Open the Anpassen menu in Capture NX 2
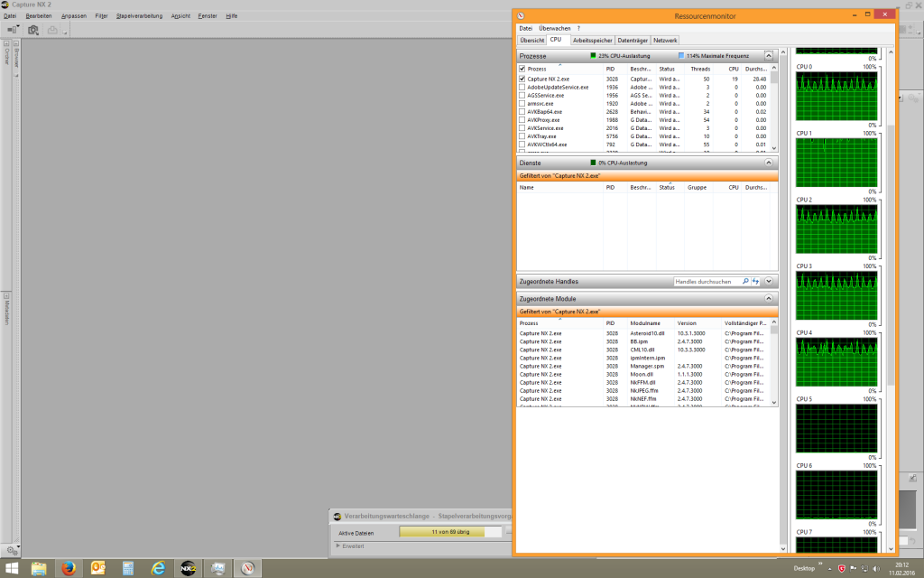The height and width of the screenshot is (578, 924). point(74,16)
